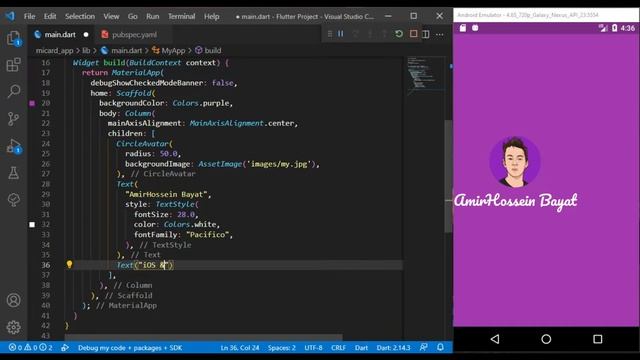
Task: Open the File menu
Action: (29, 16)
